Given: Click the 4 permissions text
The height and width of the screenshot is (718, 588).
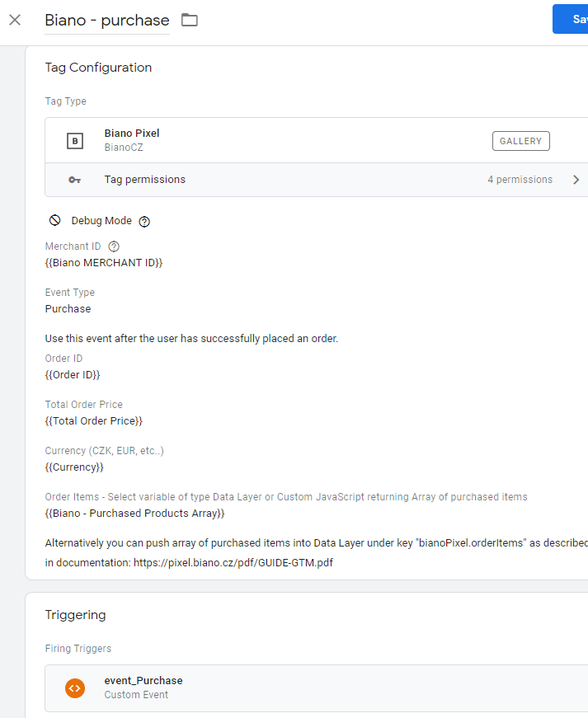Looking at the screenshot, I should pos(520,180).
